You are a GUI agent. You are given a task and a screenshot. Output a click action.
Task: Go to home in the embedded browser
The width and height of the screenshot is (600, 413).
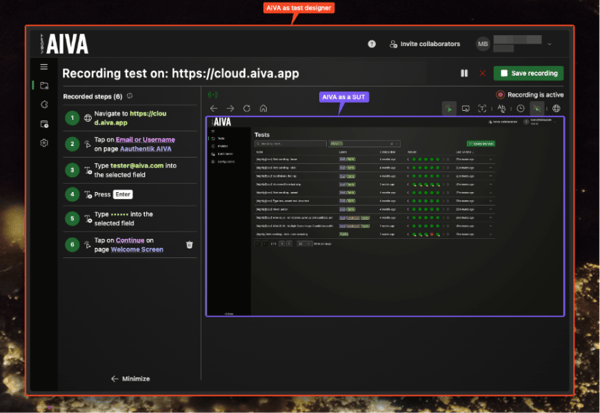(x=262, y=108)
